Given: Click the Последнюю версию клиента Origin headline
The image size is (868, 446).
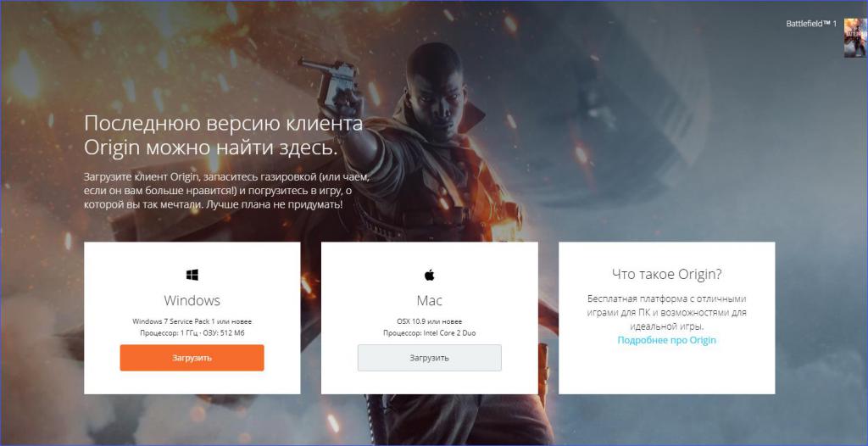Looking at the screenshot, I should [224, 135].
